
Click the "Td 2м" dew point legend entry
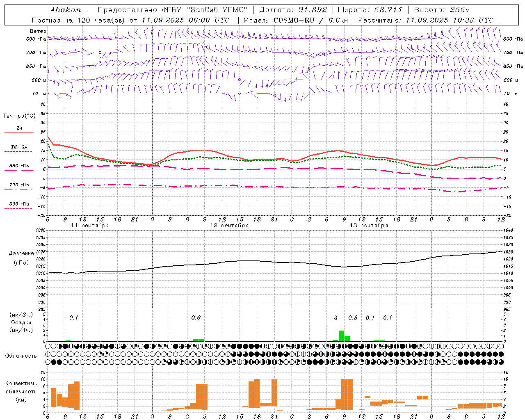pos(19,147)
